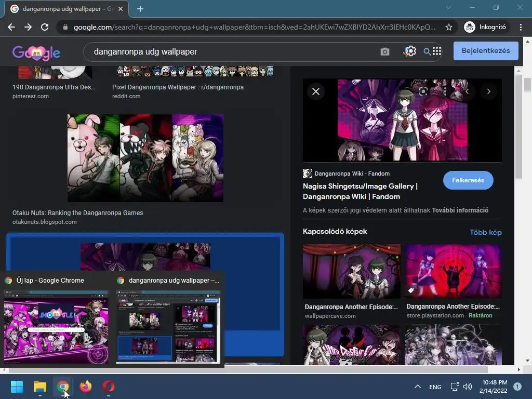Open otakunuts.blogspot.com source link
This screenshot has width=532, height=399.
45,222
